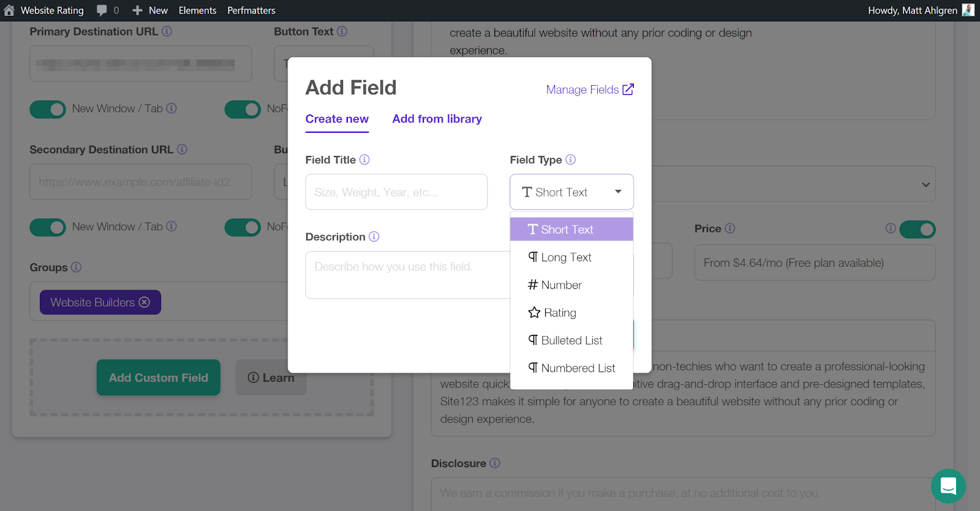The image size is (980, 511).
Task: Click the Field Title info icon
Action: pos(364,160)
